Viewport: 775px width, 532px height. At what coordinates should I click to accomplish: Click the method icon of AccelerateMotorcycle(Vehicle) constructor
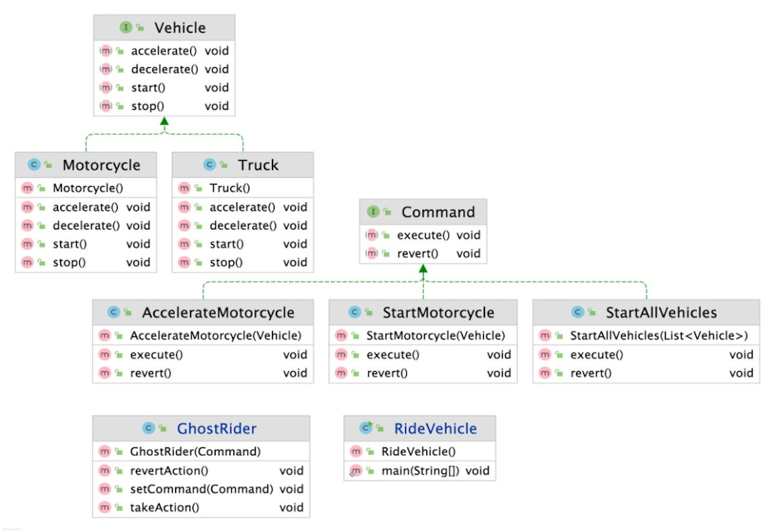tap(105, 336)
